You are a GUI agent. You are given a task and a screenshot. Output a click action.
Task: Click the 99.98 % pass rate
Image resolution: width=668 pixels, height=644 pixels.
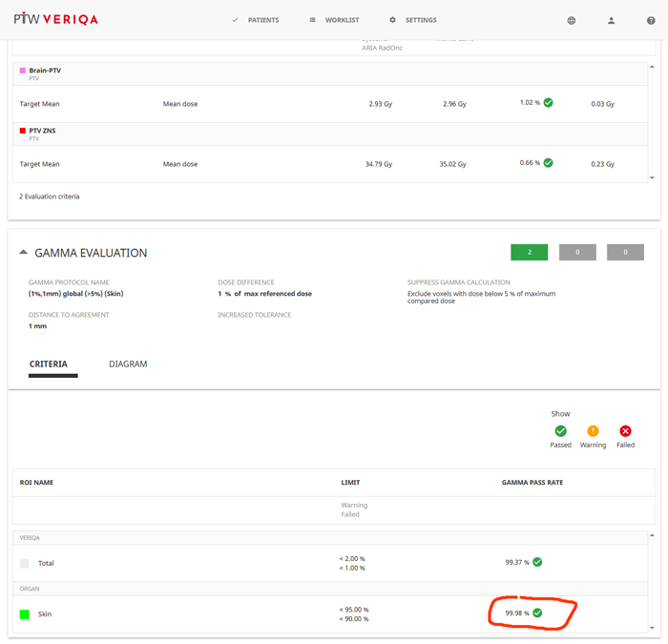pos(517,613)
